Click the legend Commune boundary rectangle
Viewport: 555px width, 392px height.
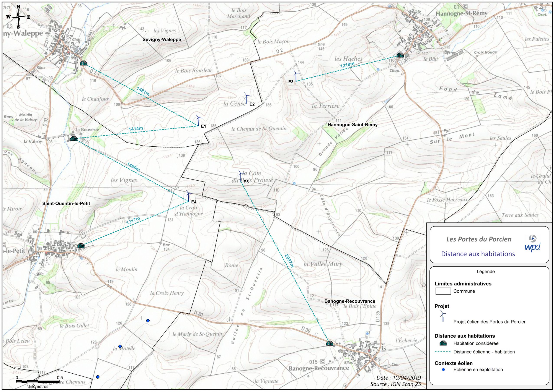(443, 291)
